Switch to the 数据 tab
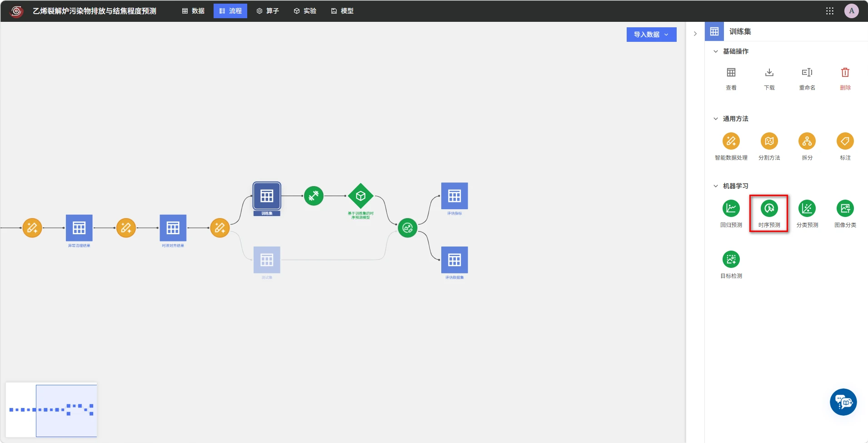868x443 pixels. pos(193,11)
